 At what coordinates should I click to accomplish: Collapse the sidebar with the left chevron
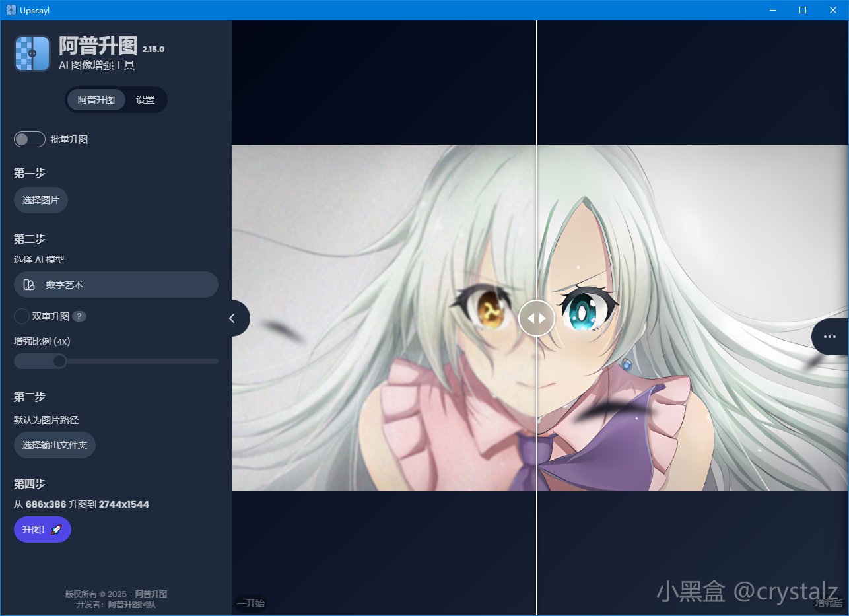click(x=232, y=318)
